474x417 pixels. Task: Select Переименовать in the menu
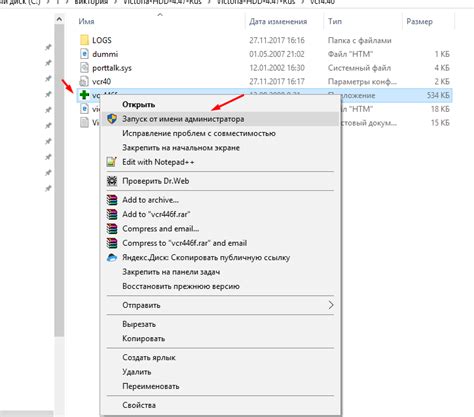tap(151, 386)
